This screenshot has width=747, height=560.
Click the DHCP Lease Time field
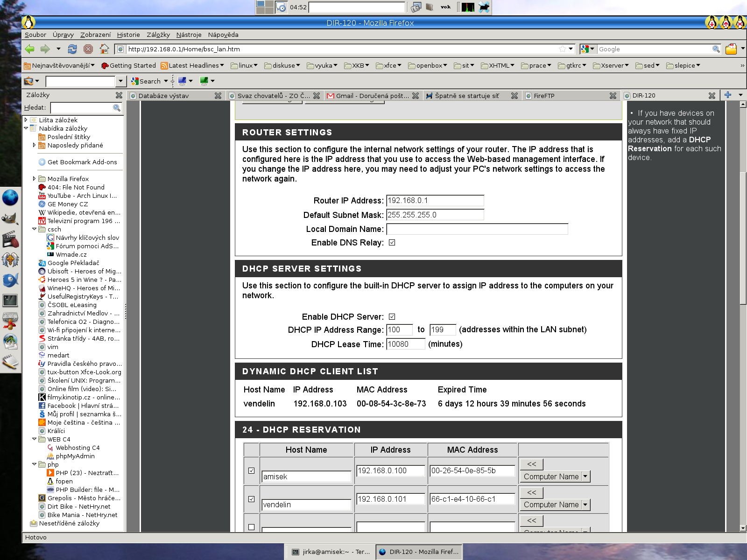406,344
